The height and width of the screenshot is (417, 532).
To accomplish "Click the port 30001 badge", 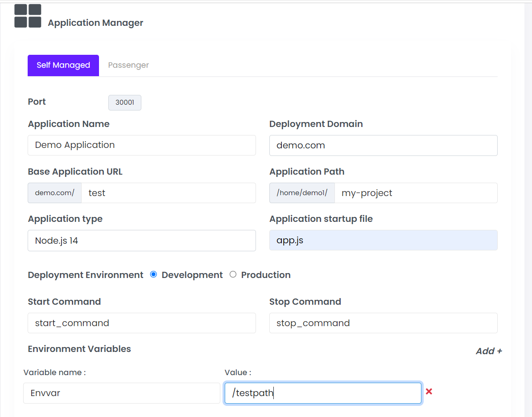I will [125, 102].
